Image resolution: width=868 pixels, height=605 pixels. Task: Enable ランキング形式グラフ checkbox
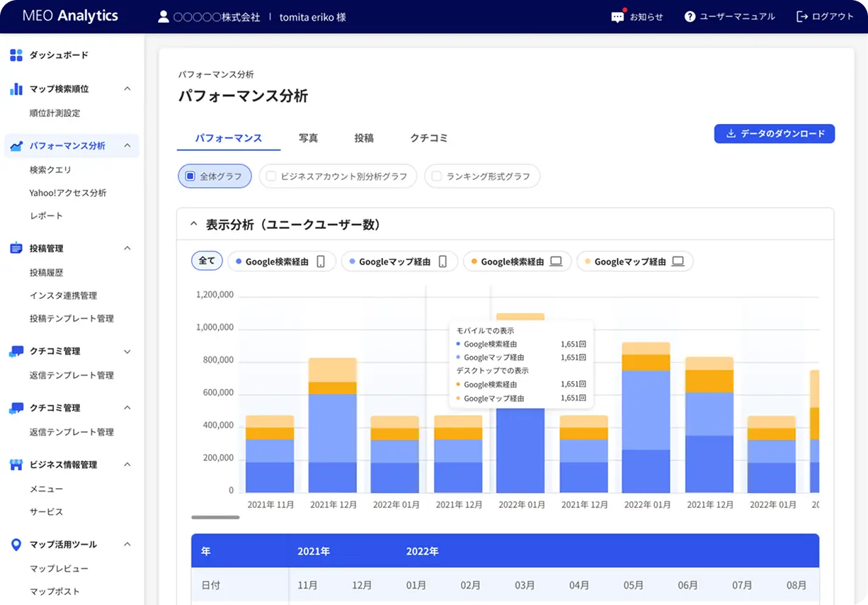click(437, 176)
